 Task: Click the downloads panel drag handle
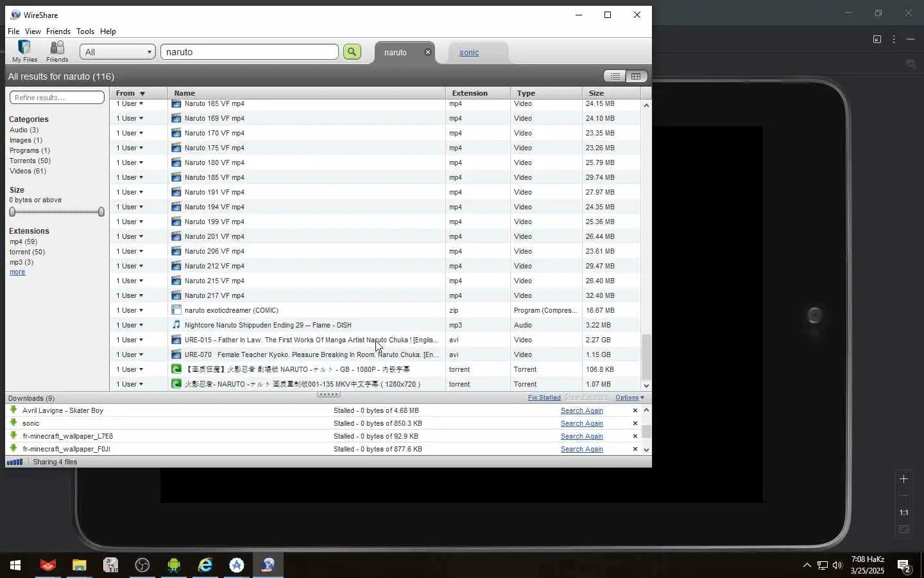pyautogui.click(x=329, y=394)
